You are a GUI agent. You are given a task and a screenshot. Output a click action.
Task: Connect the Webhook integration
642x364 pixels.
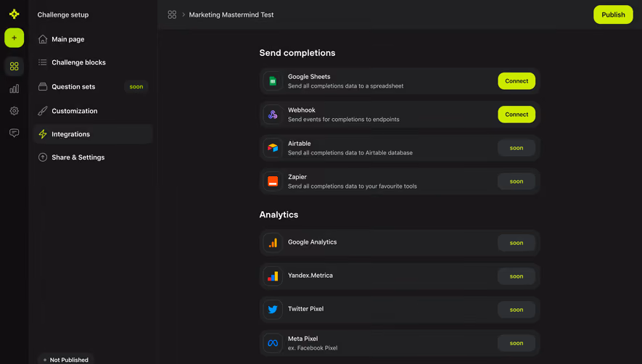517,115
